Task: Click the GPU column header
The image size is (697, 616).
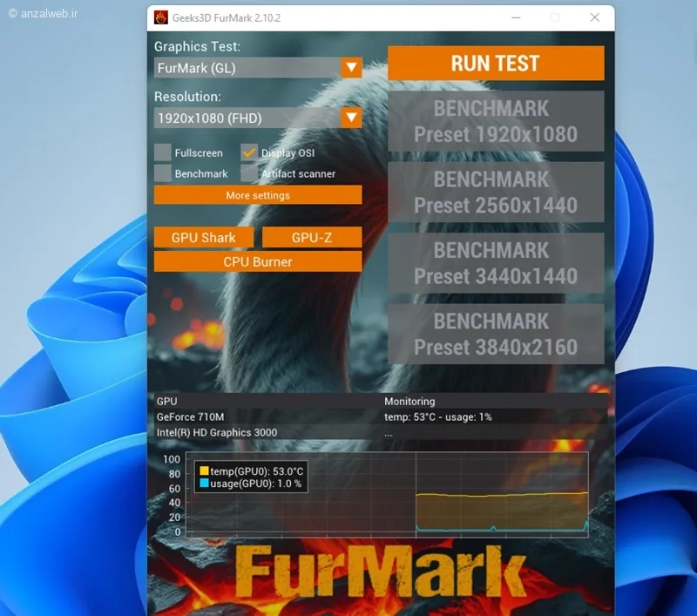Action: click(x=166, y=402)
